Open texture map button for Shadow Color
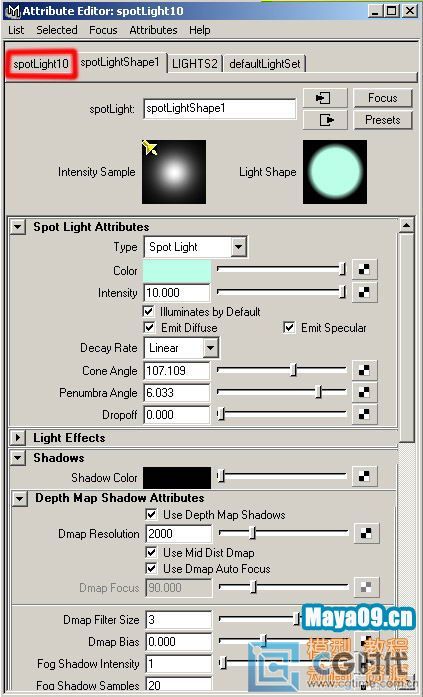Viewport: 423px width, 697px height. [365, 476]
